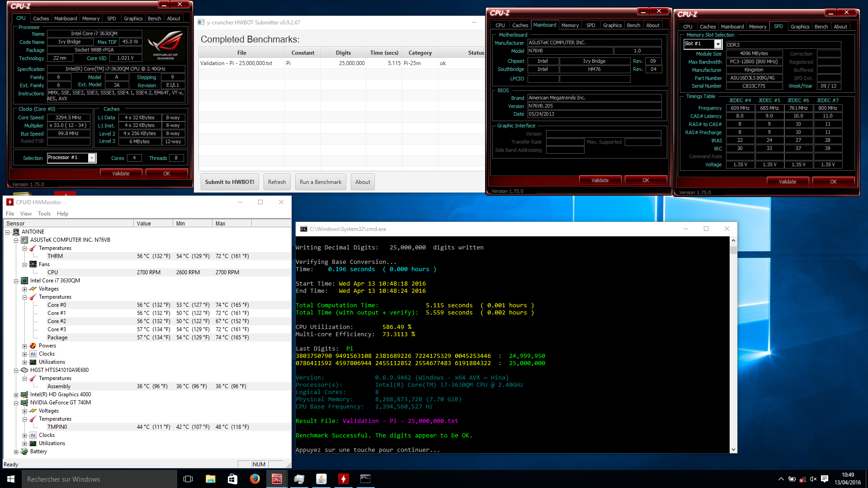This screenshot has height=488, width=868.
Task: Click the Utilizations graph icon under Intel Core i7
Action: (x=33, y=362)
